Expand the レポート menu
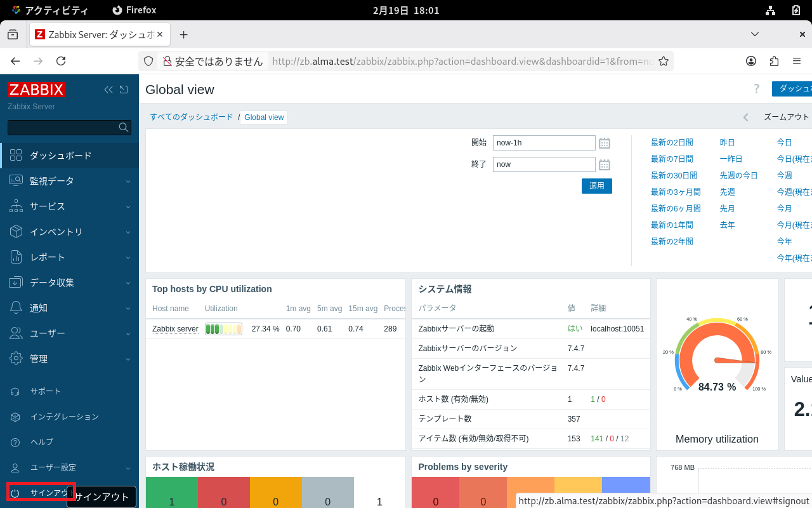Image resolution: width=812 pixels, height=508 pixels. pyautogui.click(x=69, y=257)
